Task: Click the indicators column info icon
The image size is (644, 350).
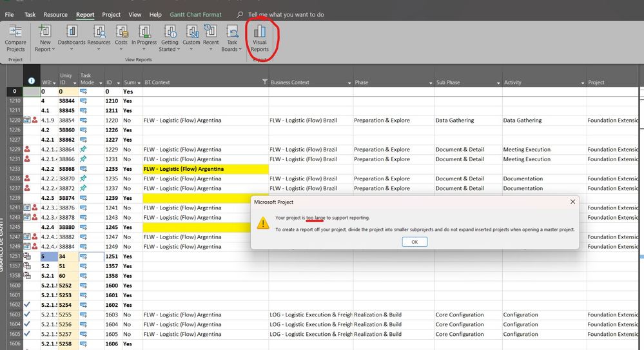Action: click(31, 81)
